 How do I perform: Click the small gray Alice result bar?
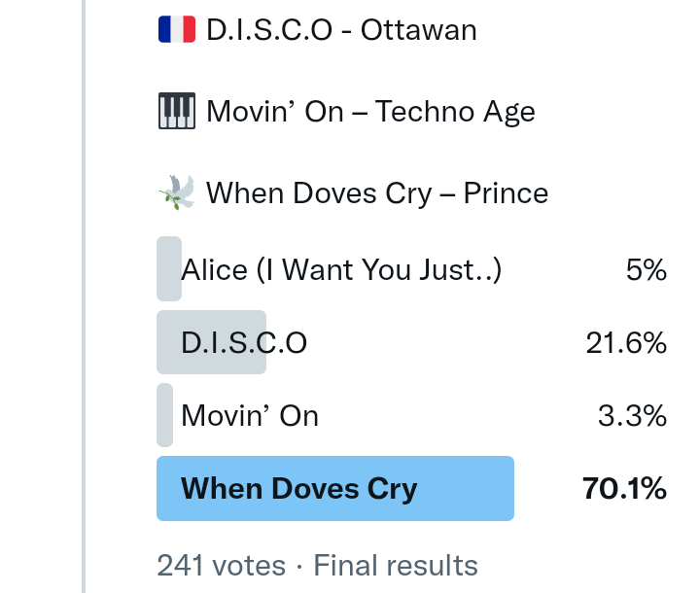(168, 269)
